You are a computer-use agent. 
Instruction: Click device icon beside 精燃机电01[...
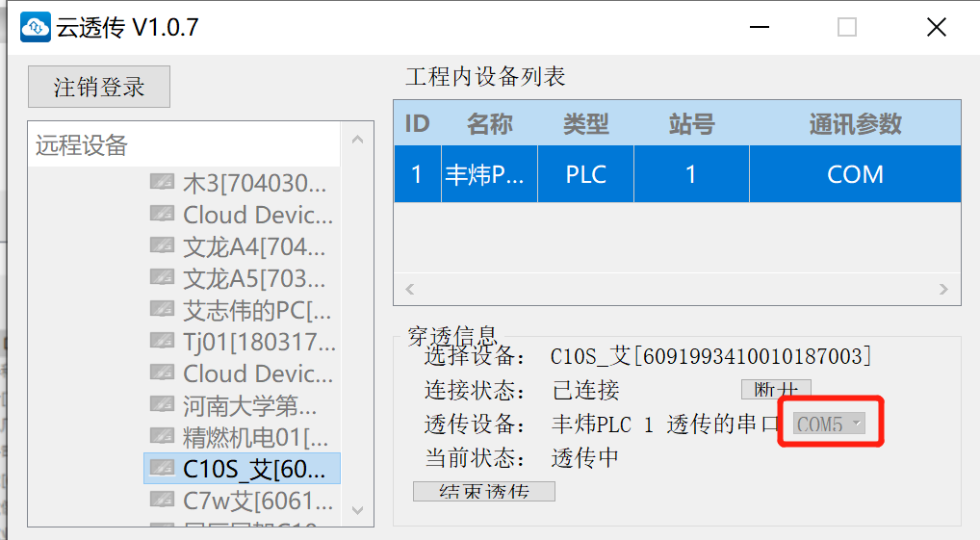click(162, 436)
